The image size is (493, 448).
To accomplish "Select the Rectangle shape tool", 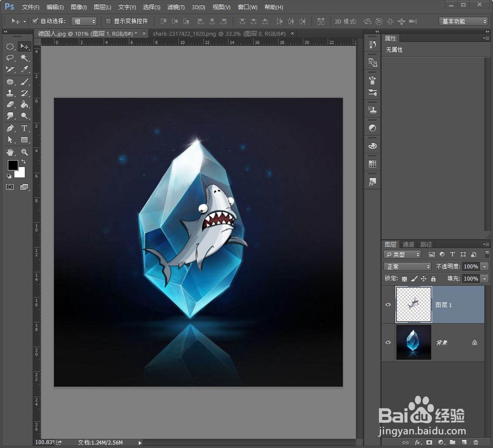I will click(x=24, y=140).
